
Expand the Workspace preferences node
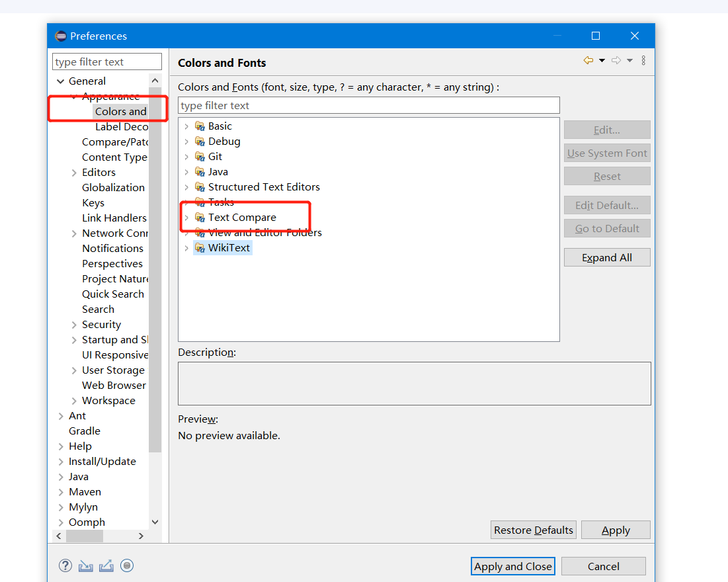point(74,401)
